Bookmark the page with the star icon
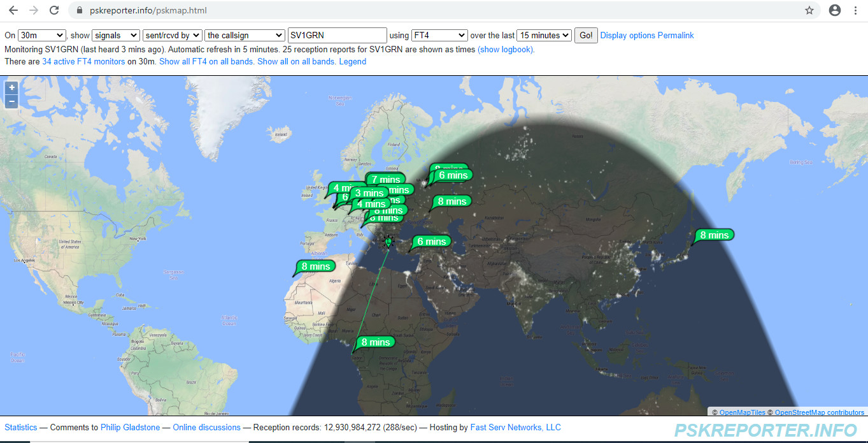Image resolution: width=868 pixels, height=443 pixels. coord(809,10)
